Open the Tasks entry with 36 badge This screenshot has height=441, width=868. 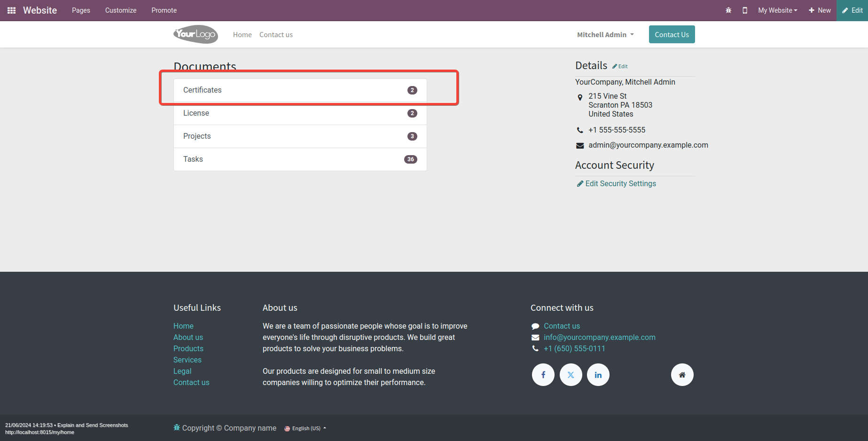coord(300,159)
